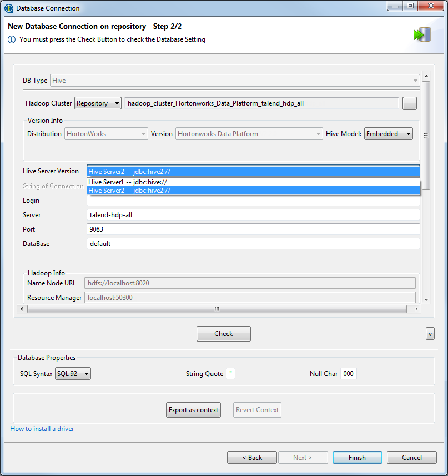The image size is (448, 476).
Task: Open the Version dropdown showing Hortonworks Data Platform
Action: pyautogui.click(x=249, y=134)
